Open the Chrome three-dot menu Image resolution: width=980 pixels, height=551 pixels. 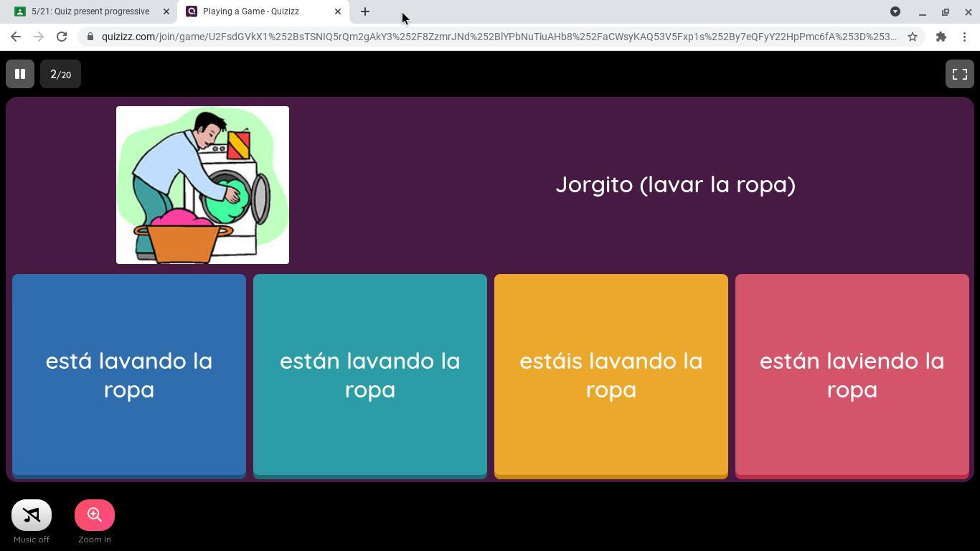965,37
